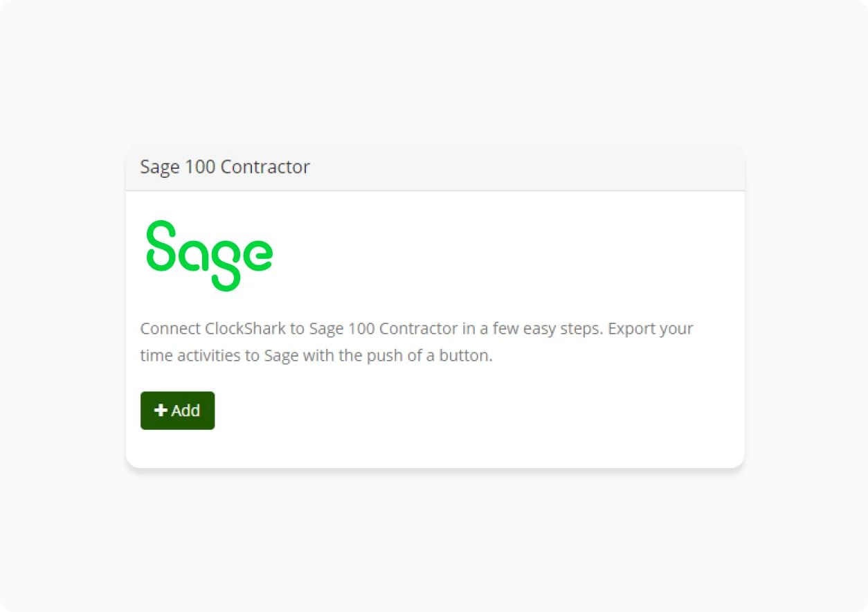
Task: Click the green Sage logo
Action: tap(209, 255)
